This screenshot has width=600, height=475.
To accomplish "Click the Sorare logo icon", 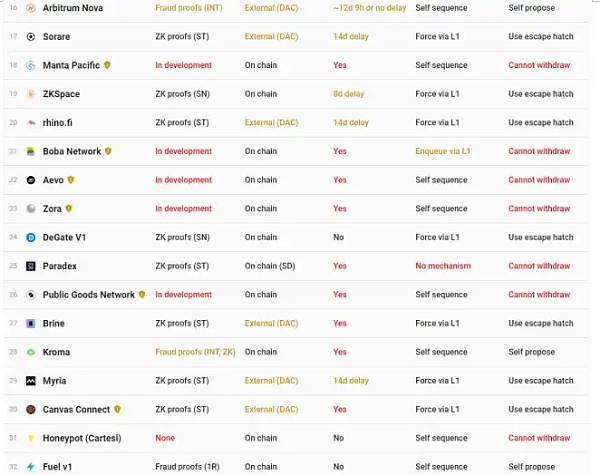I will click(31, 37).
